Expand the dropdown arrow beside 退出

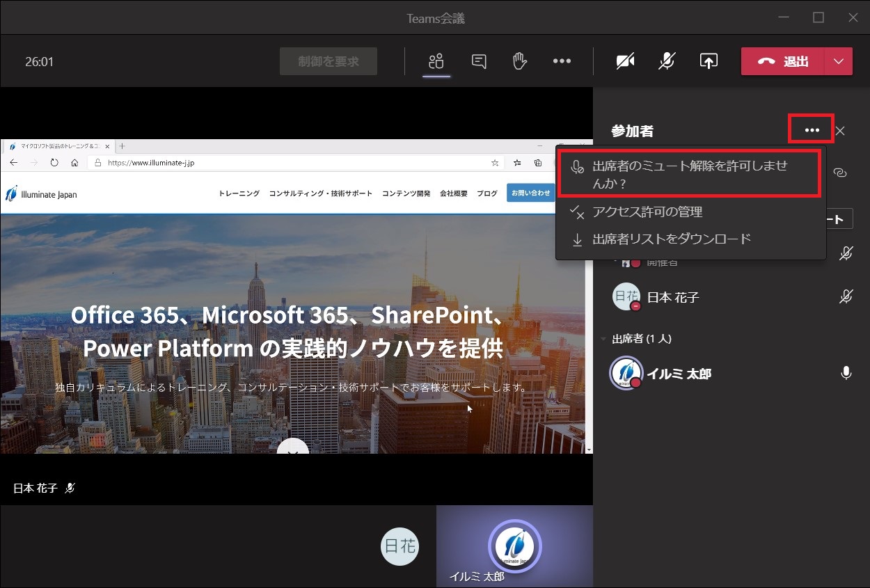838,61
